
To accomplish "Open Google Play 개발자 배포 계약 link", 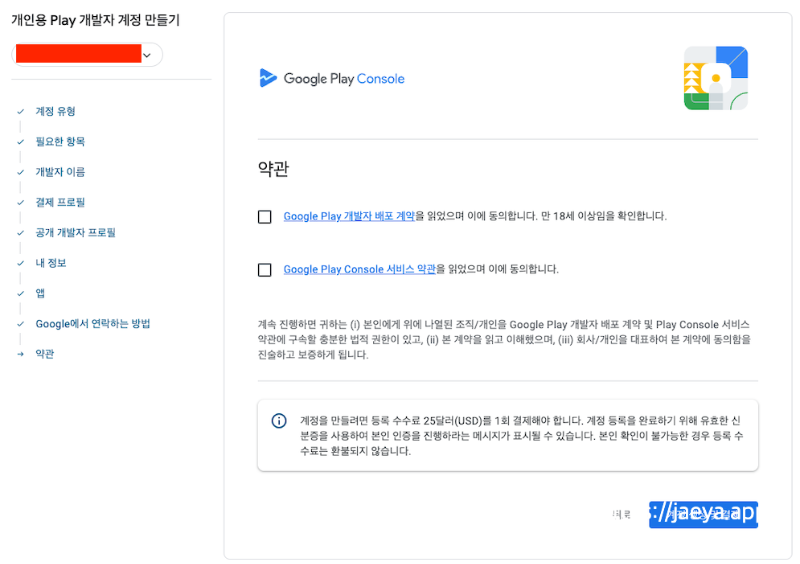I will point(349,216).
